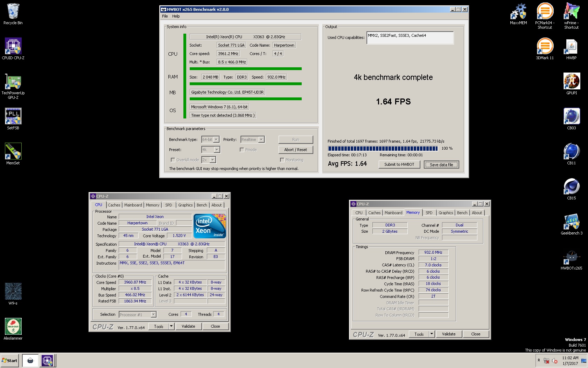Select SPD tab in right CPU-Z window
Image resolution: width=588 pixels, height=368 pixels.
pyautogui.click(x=429, y=213)
